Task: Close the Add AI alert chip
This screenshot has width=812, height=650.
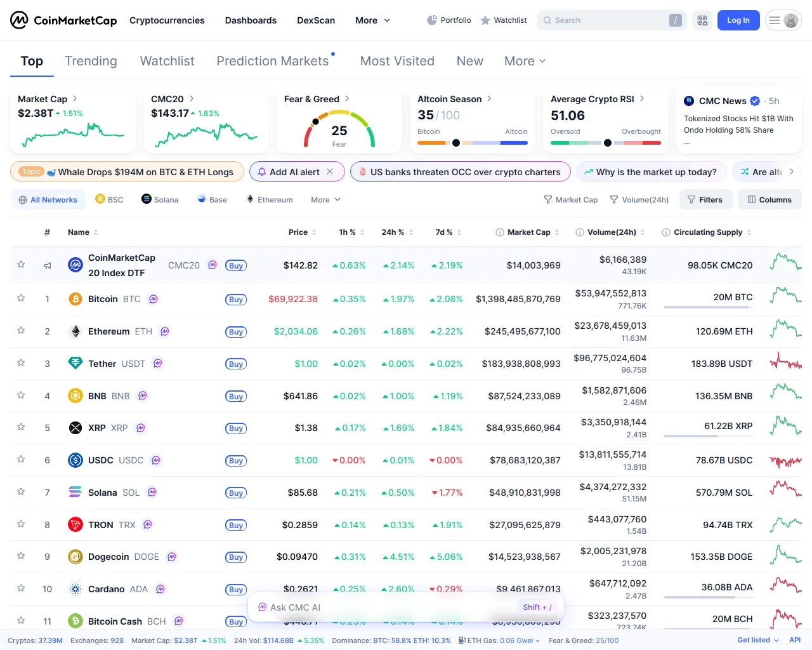Action: pyautogui.click(x=330, y=171)
